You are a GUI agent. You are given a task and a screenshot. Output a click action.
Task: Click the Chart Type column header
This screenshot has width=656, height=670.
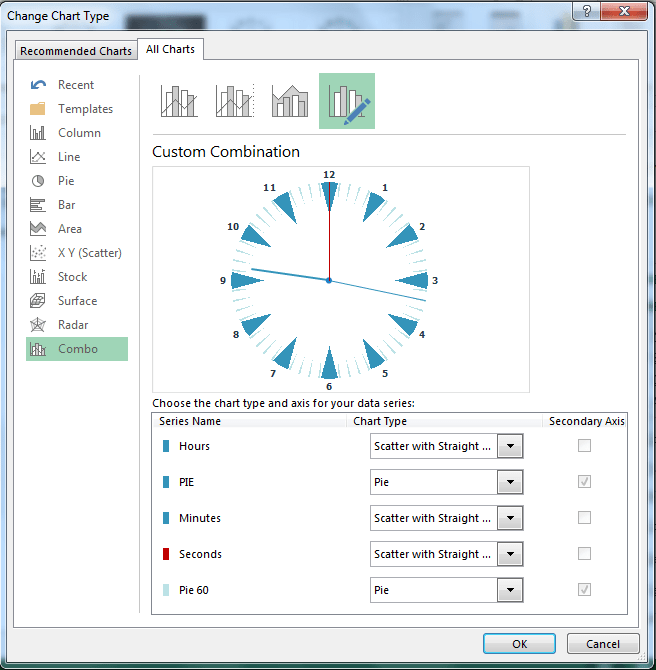[380, 421]
